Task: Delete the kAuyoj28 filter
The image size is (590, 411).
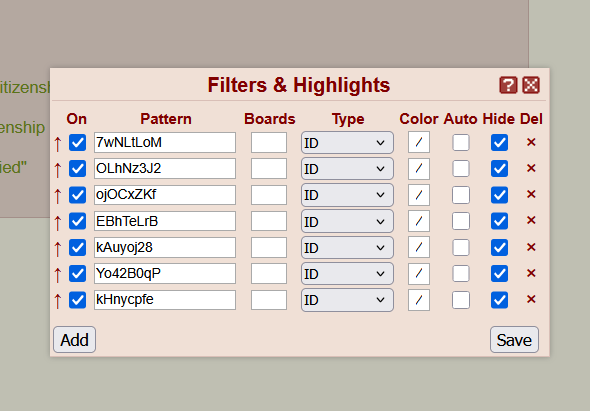Action: (x=531, y=247)
